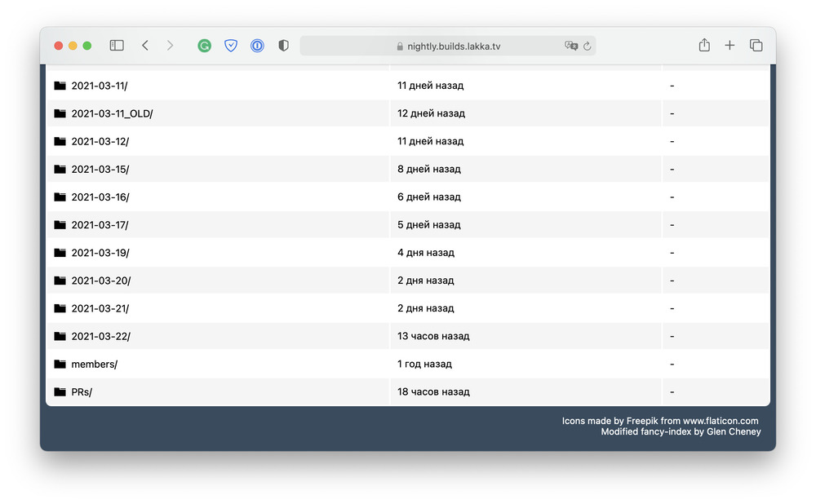This screenshot has width=816, height=504.
Task: Open the 2021-03-12/ folder link
Action: (100, 141)
